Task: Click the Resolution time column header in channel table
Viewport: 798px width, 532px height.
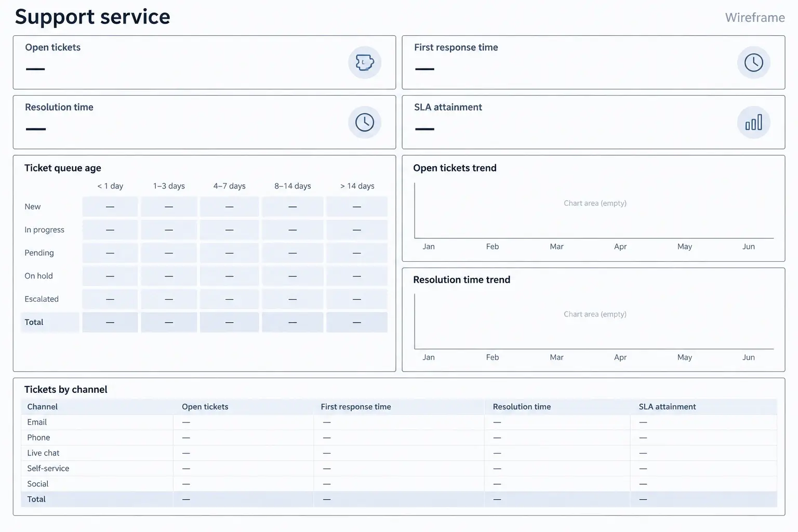Action: [522, 407]
